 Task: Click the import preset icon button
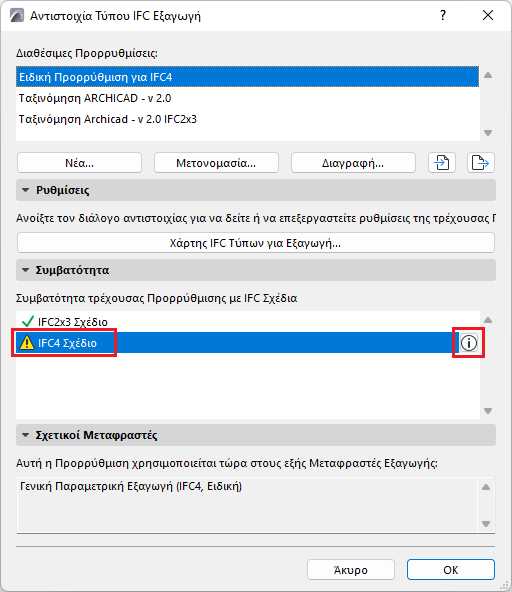(442, 163)
